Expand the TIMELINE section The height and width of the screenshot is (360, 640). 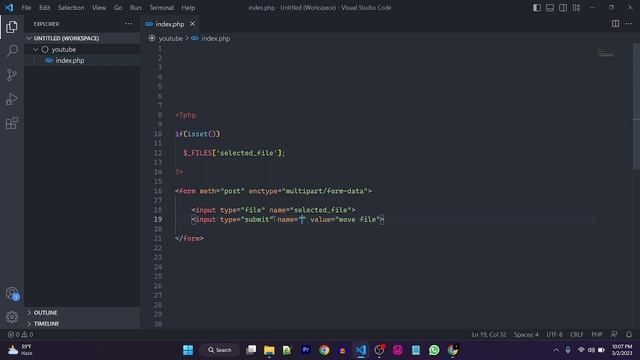tap(82, 324)
